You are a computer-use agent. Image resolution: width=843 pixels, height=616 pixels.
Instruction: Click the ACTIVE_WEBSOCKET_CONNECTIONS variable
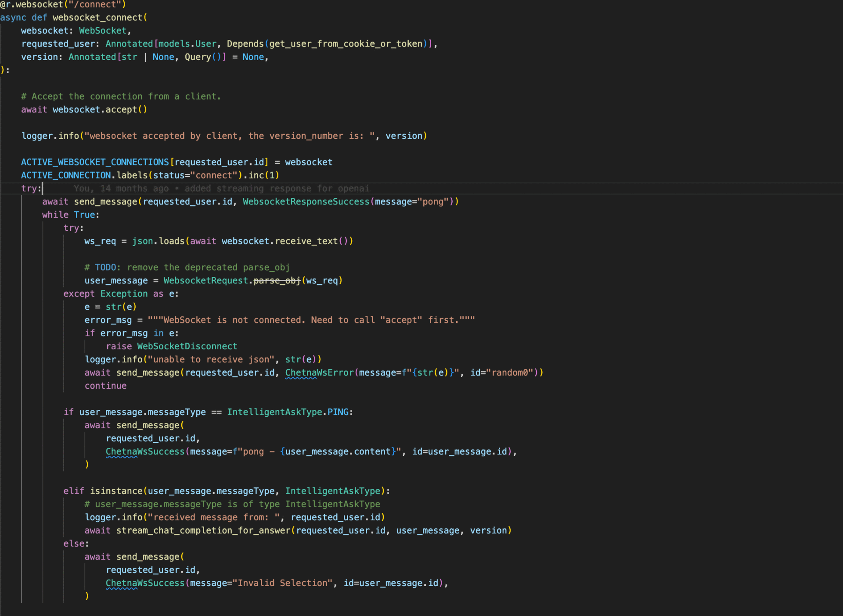[94, 162]
